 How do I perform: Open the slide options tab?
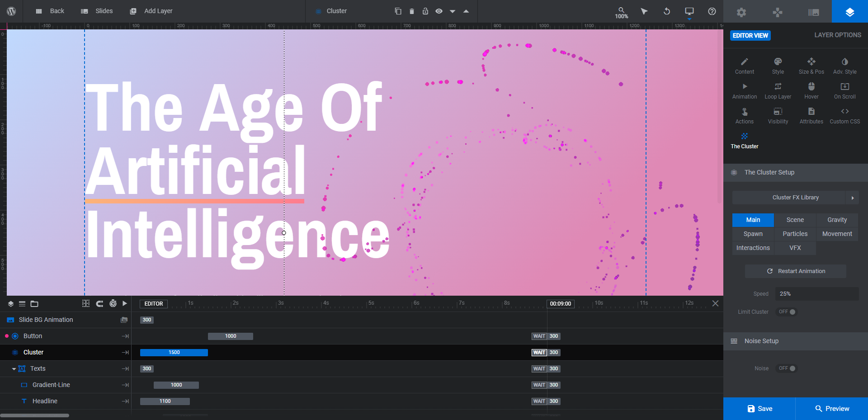814,12
